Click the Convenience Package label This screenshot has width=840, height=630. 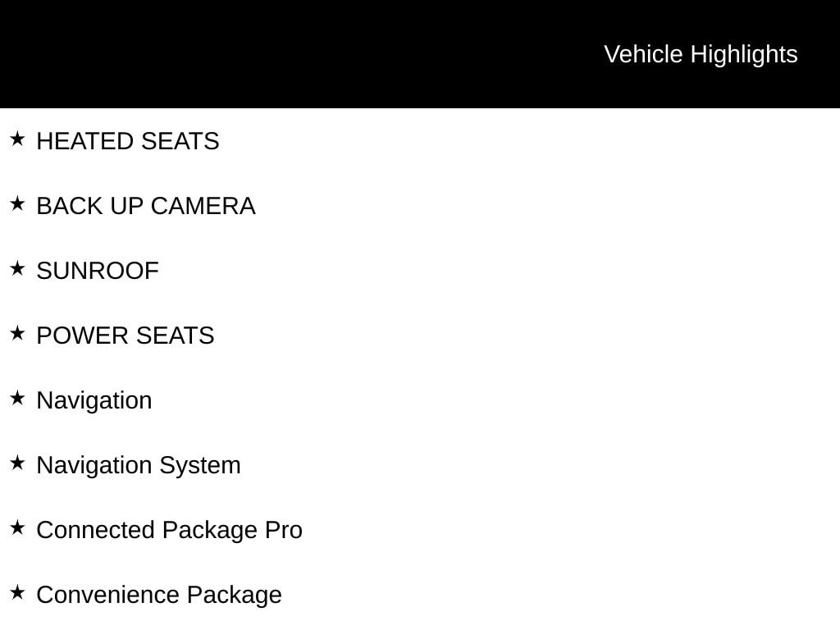[159, 595]
